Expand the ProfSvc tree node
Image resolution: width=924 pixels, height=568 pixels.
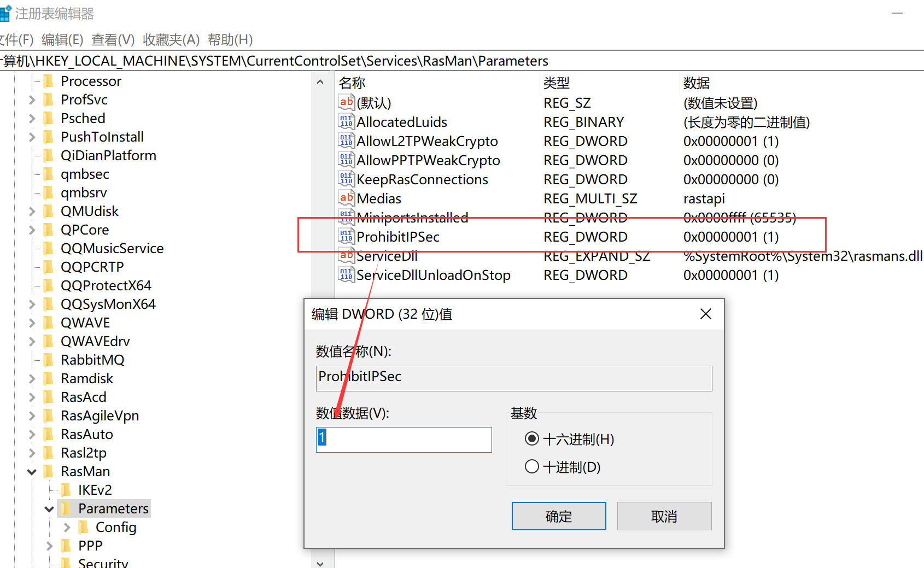(32, 100)
